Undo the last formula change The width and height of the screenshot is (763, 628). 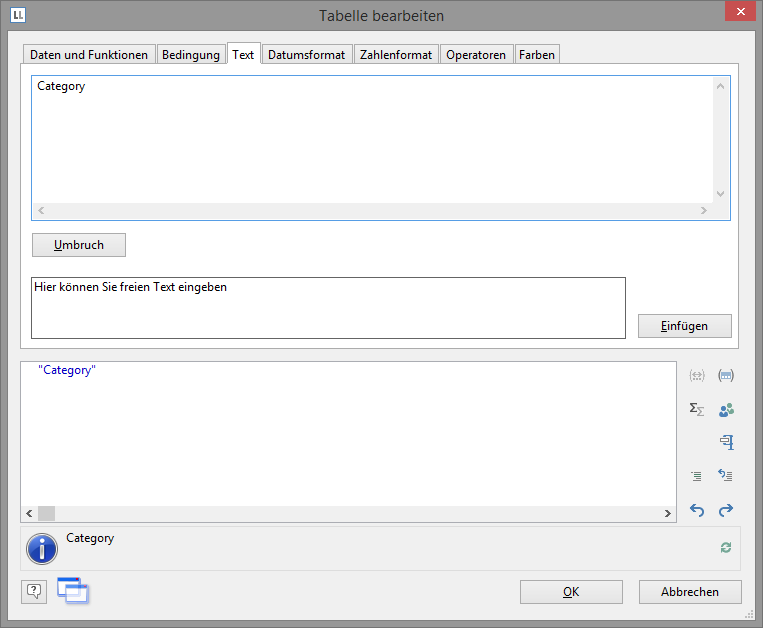tap(697, 510)
